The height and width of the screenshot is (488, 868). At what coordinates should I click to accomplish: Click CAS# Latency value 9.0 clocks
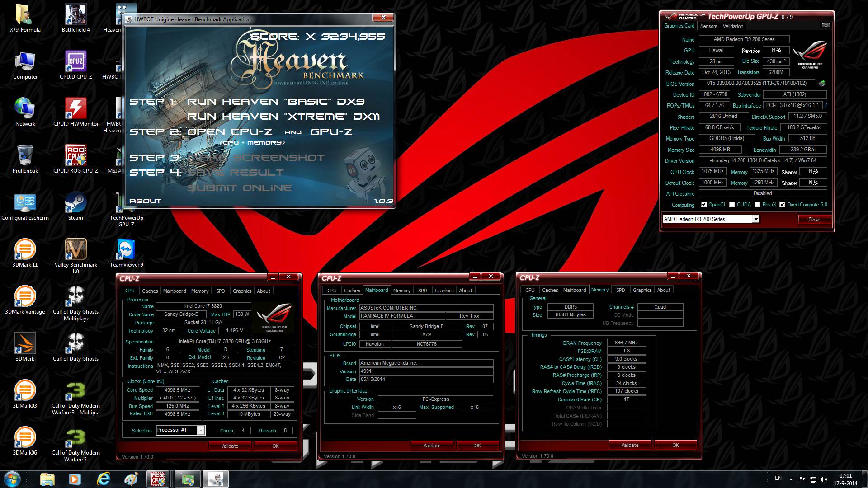(626, 359)
